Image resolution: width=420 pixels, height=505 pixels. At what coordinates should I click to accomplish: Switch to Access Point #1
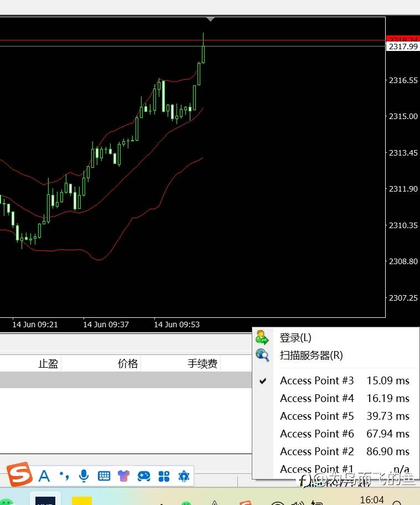[336, 469]
